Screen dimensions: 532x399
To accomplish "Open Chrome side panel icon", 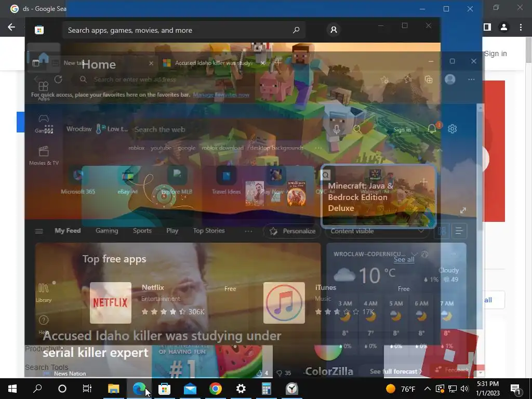I will pyautogui.click(x=487, y=27).
